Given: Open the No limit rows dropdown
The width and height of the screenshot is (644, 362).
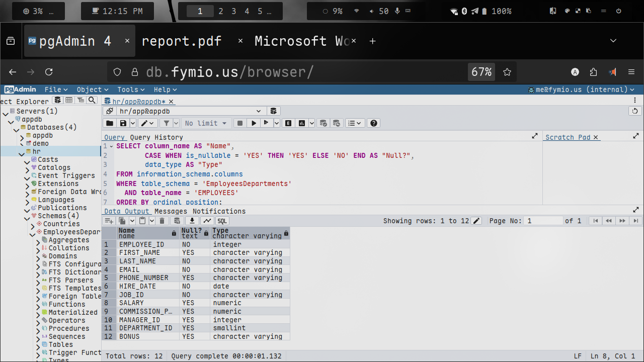Looking at the screenshot, I should point(206,123).
